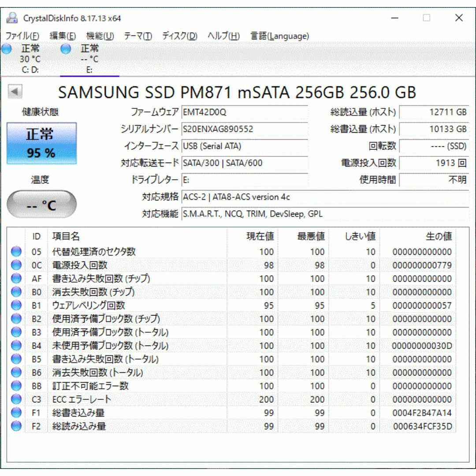
Task: Click status orb for attribute BB
Action: [x=16, y=386]
